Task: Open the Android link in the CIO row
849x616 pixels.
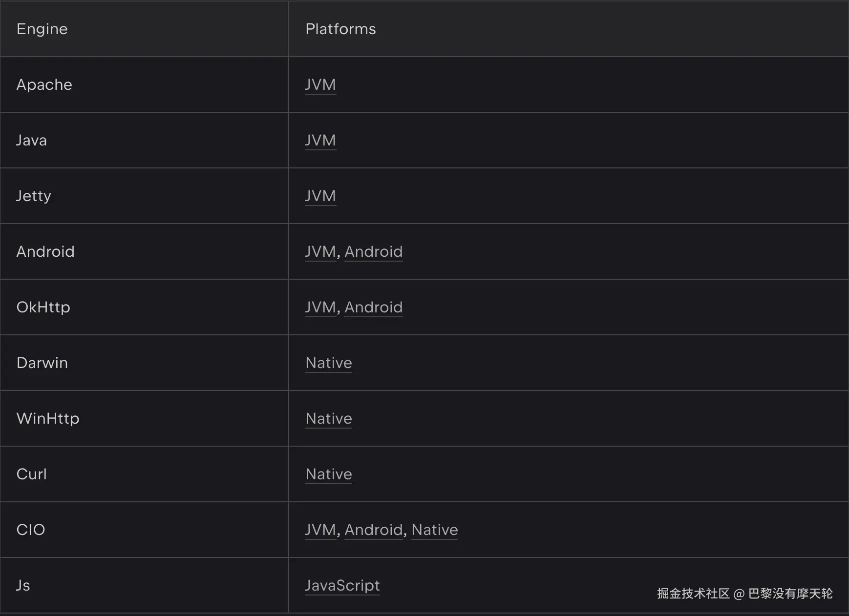Action: (374, 530)
